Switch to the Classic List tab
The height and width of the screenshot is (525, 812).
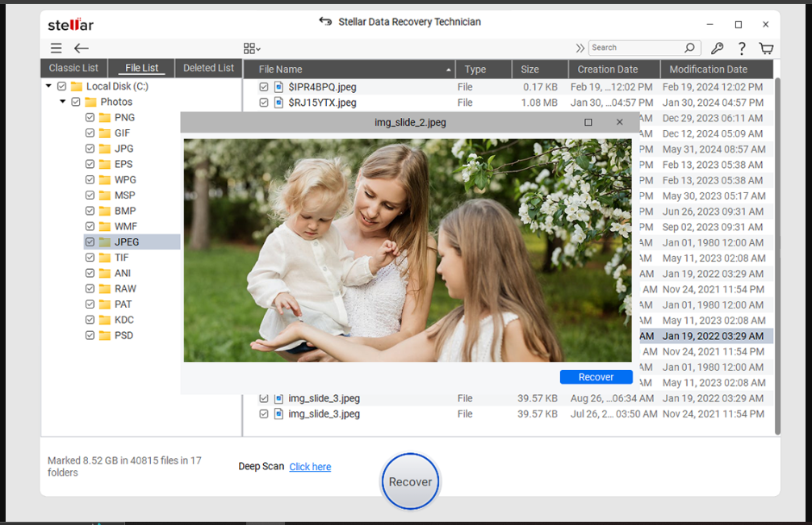pos(73,68)
